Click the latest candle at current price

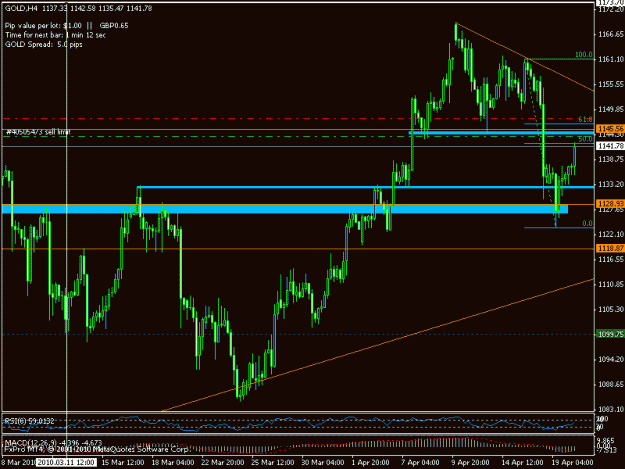click(x=575, y=155)
